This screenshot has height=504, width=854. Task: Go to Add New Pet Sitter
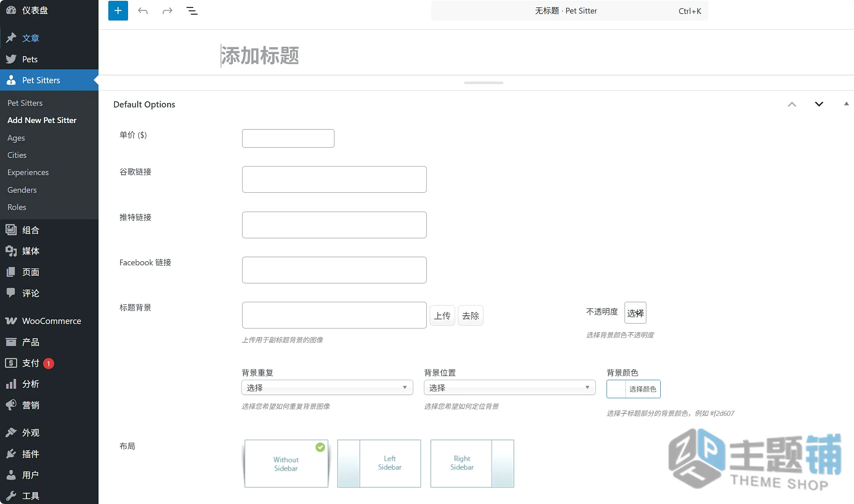point(42,120)
